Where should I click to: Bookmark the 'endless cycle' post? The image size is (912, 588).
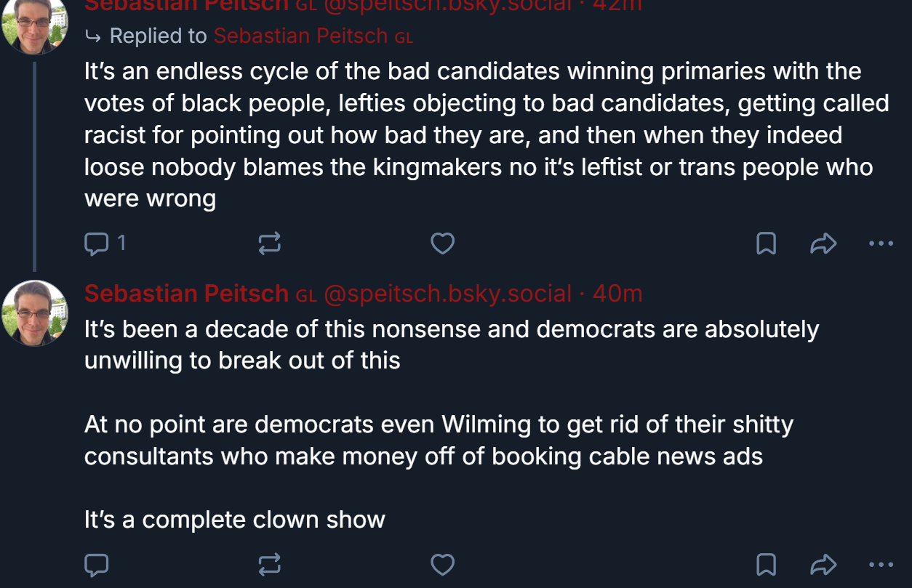coord(766,243)
